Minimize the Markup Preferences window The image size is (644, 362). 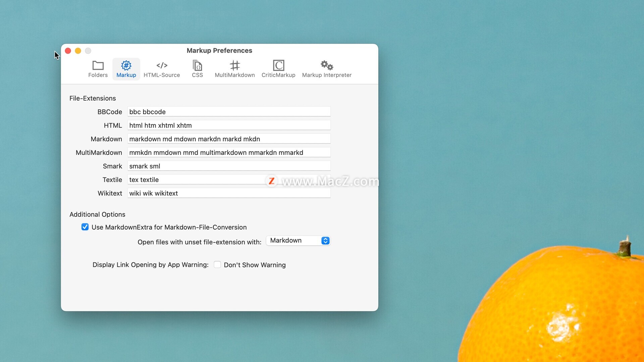point(78,51)
